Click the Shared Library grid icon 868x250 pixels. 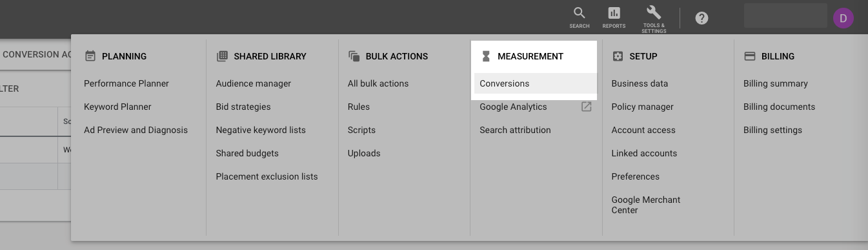tap(222, 56)
